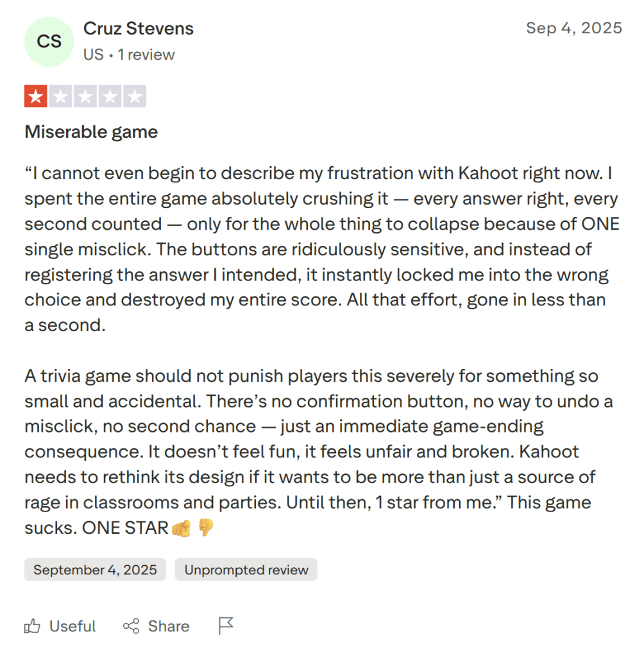Click the Share button label

coord(168,626)
